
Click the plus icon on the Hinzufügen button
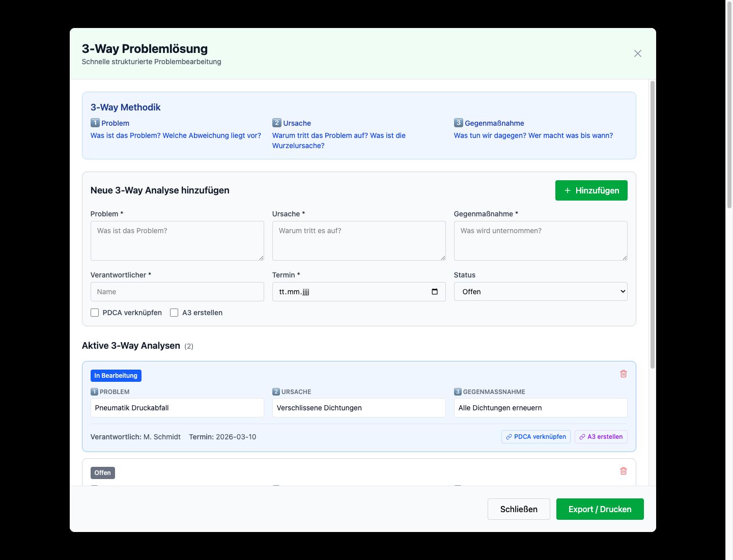(568, 190)
